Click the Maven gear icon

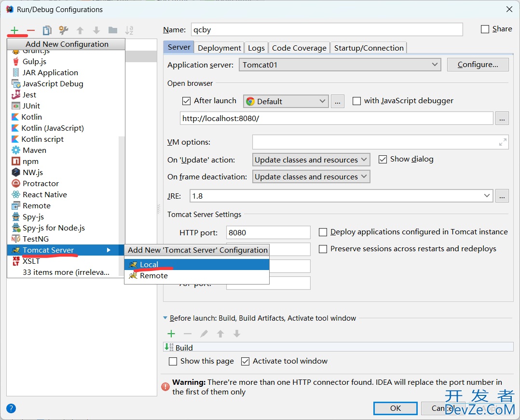16,150
